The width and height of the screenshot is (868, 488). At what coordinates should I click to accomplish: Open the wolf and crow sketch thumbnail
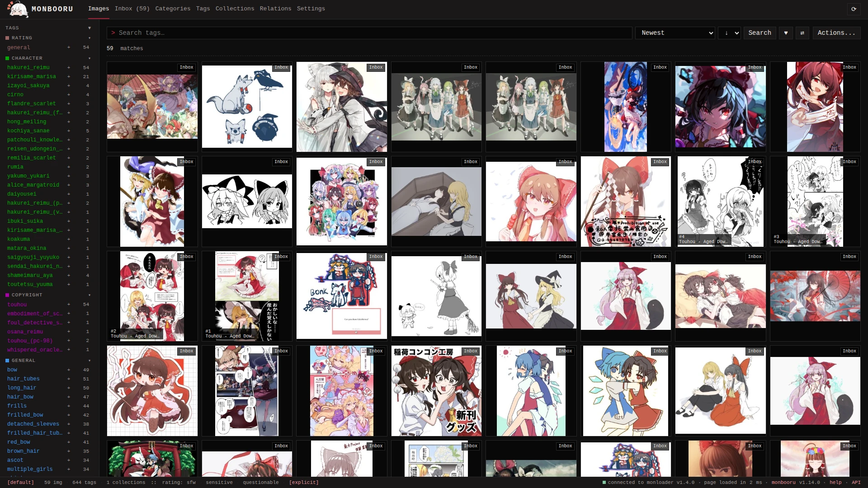click(x=247, y=107)
